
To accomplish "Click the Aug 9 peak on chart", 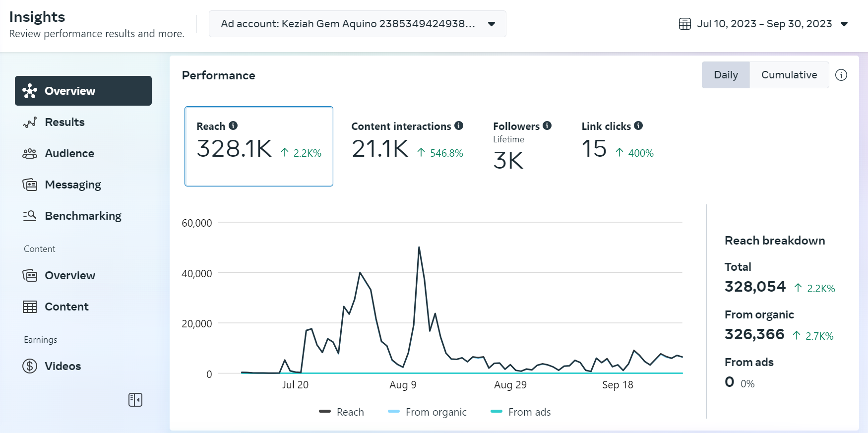I will pos(419,247).
